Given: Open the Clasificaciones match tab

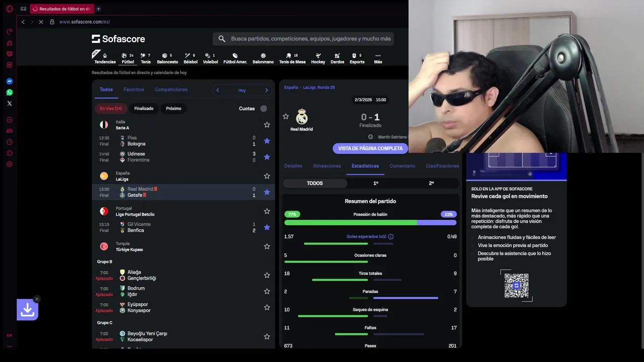Looking at the screenshot, I should (x=442, y=166).
